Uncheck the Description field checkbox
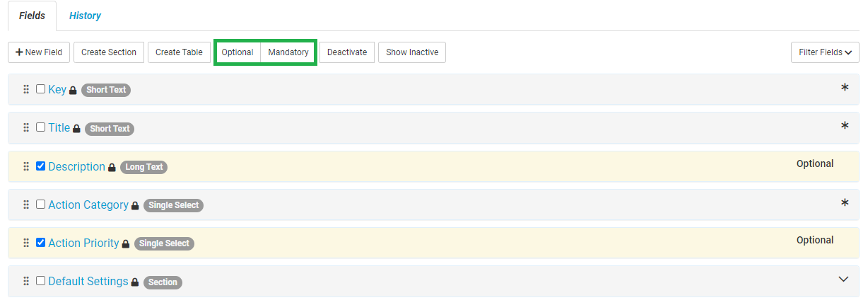This screenshot has height=305, width=868. [41, 166]
